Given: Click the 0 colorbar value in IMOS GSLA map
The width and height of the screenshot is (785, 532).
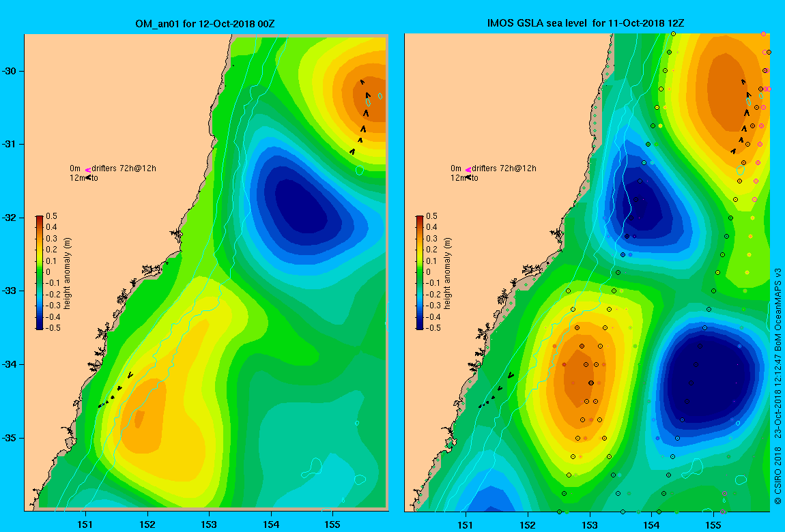Looking at the screenshot, I should 428,272.
